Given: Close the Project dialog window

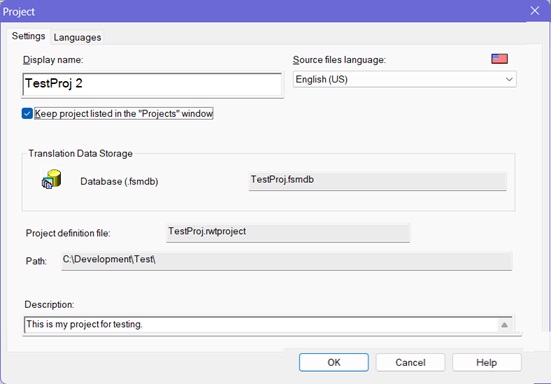Looking at the screenshot, I should point(534,11).
